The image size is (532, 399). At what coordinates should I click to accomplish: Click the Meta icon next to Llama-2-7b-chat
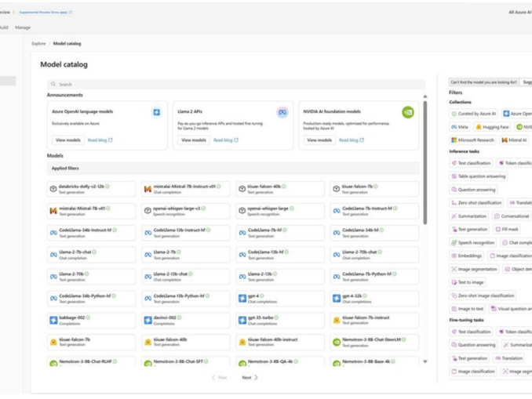[53, 255]
